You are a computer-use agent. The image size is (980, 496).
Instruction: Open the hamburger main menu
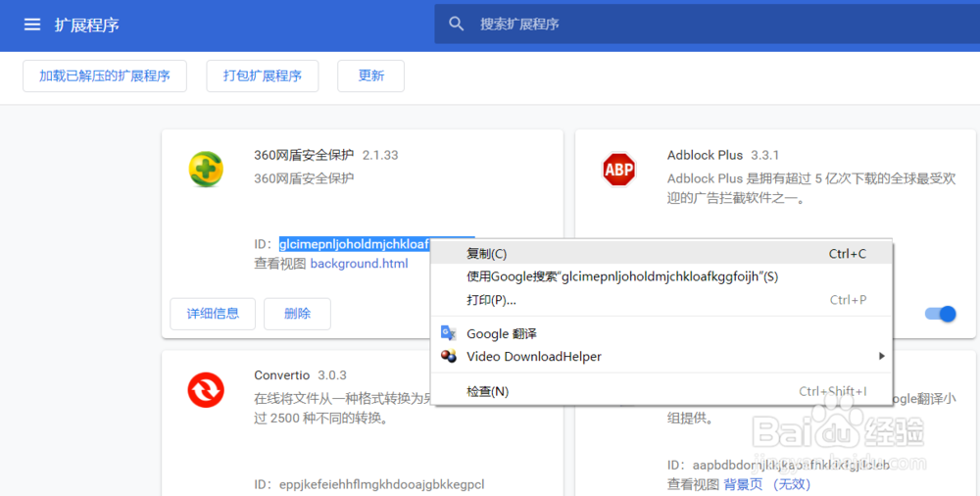32,25
